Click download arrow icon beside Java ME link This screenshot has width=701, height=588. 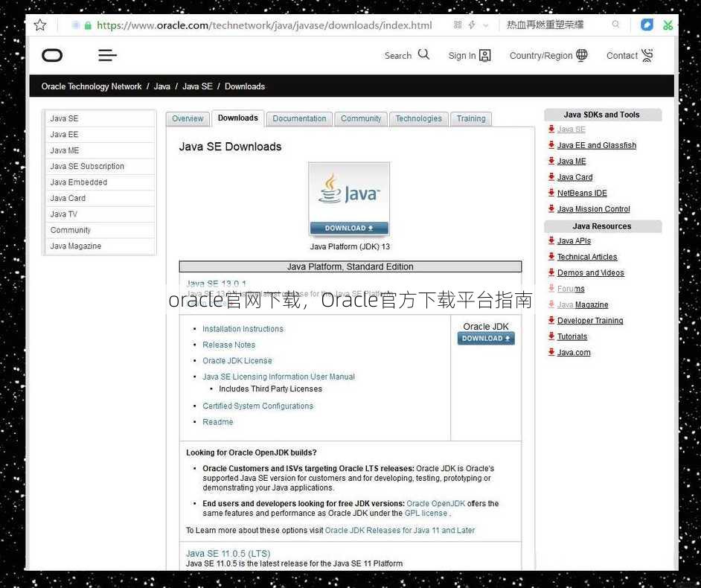tap(551, 161)
